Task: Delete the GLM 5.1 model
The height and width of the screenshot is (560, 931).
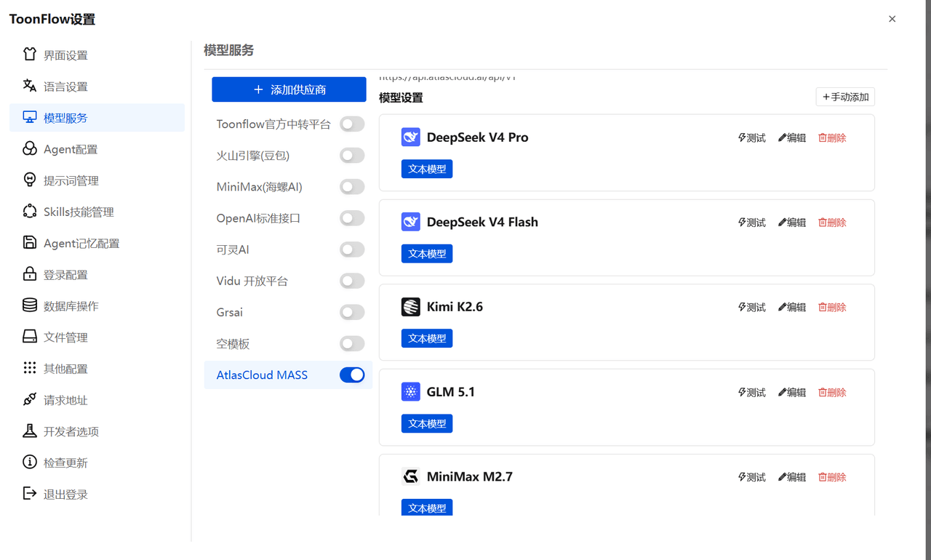Action: pyautogui.click(x=832, y=392)
